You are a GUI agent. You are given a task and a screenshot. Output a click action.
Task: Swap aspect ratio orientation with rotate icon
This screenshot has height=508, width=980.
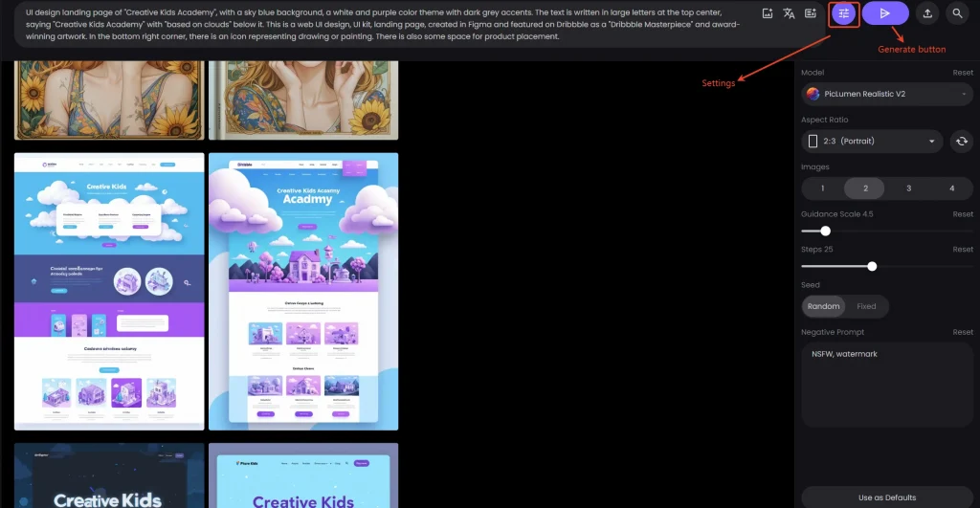961,142
